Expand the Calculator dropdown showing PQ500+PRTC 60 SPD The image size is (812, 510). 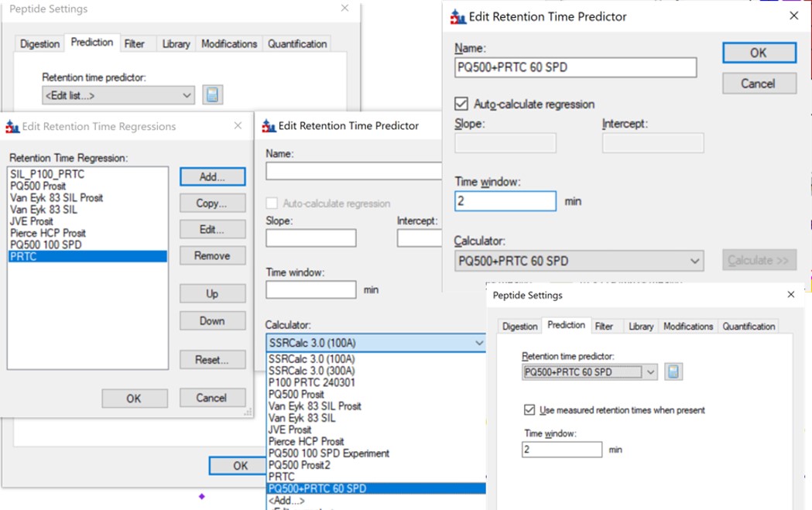(x=579, y=261)
